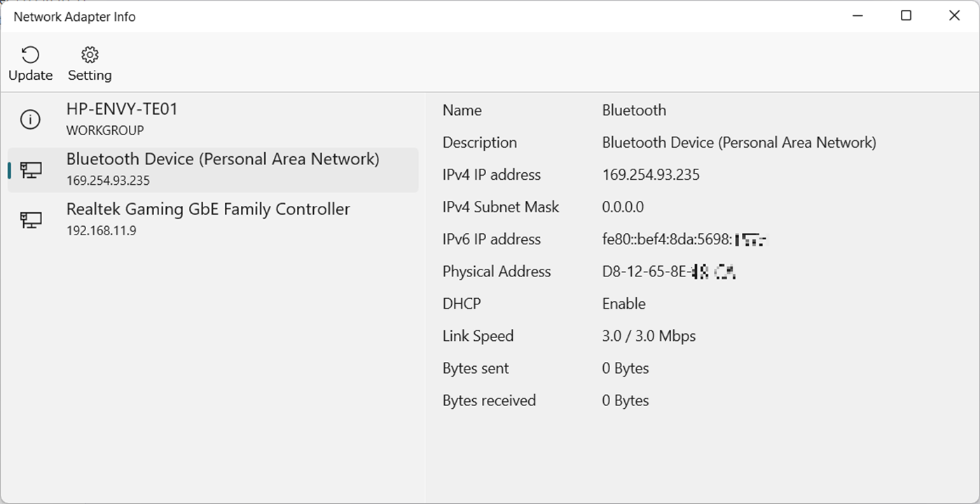This screenshot has width=980, height=504.
Task: Click the DHCP Enable value
Action: [623, 303]
